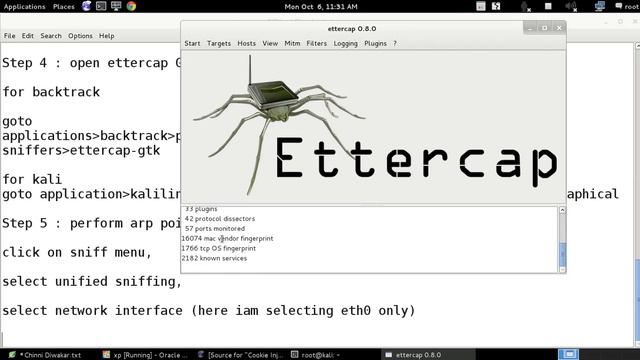Image resolution: width=640 pixels, height=360 pixels.
Task: Switch to root@kali terminal taskbar window
Action: pos(316,355)
